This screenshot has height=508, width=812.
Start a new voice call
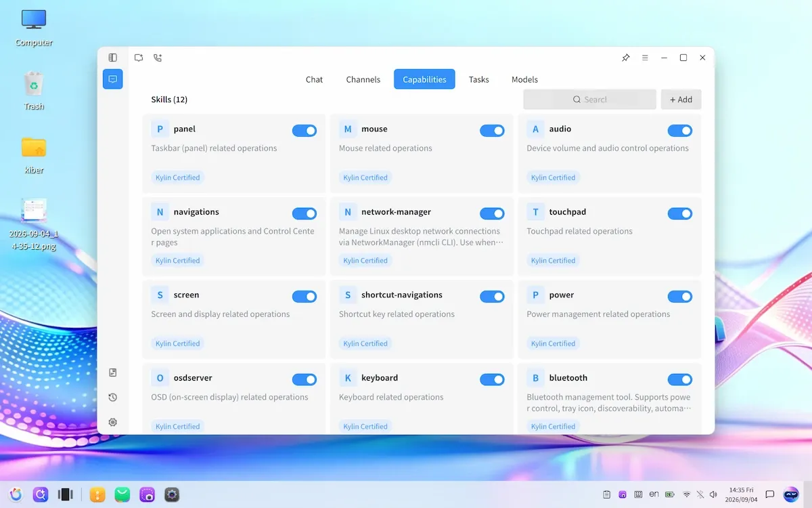158,58
